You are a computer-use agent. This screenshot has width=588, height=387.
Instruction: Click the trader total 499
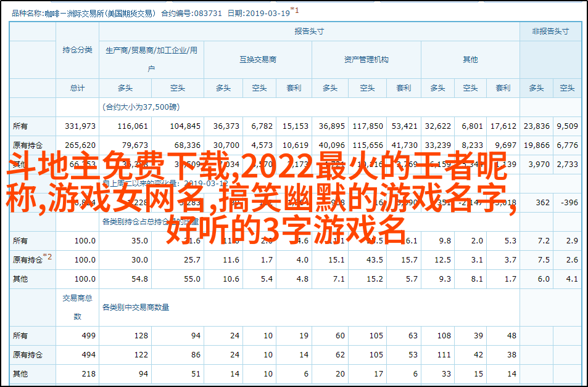click(88, 336)
